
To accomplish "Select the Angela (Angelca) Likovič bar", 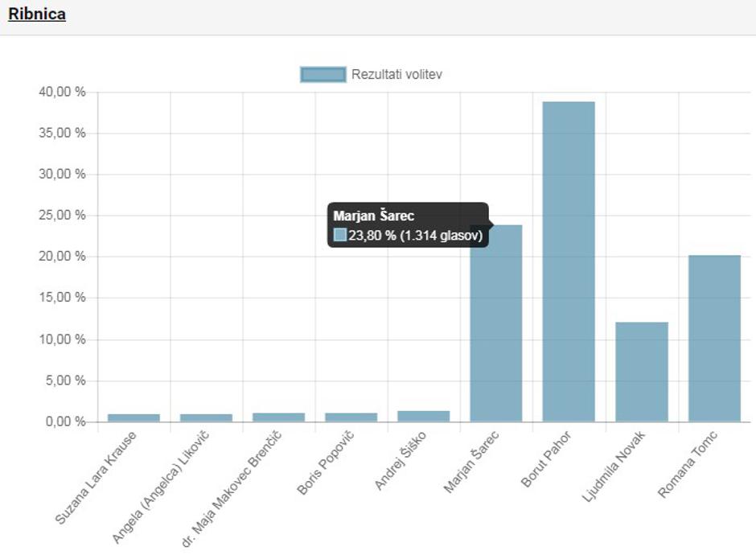I will click(206, 417).
